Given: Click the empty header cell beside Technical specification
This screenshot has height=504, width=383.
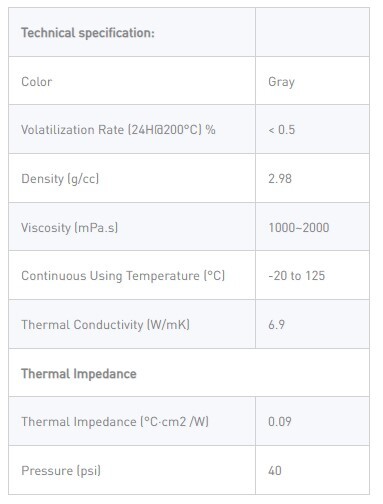Looking at the screenshot, I should pyautogui.click(x=312, y=32).
